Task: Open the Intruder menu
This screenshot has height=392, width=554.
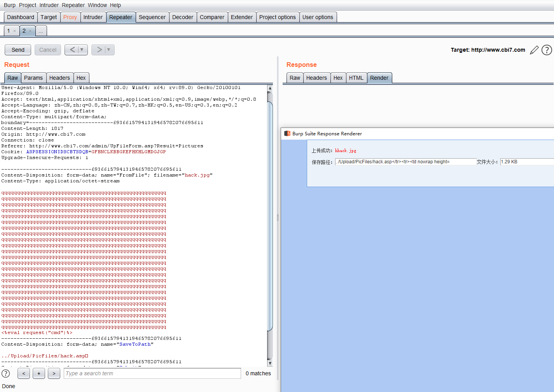Action: [x=49, y=5]
